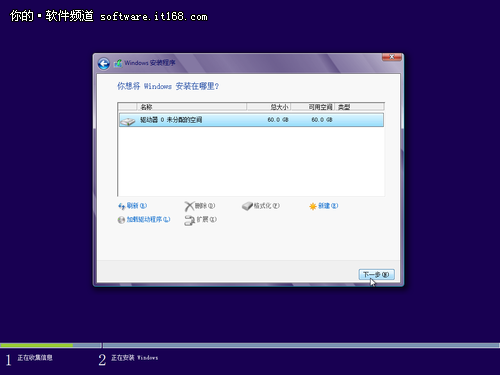This screenshot has width=500, height=375.
Task: Click the load driver disc icon
Action: pyautogui.click(x=121, y=220)
